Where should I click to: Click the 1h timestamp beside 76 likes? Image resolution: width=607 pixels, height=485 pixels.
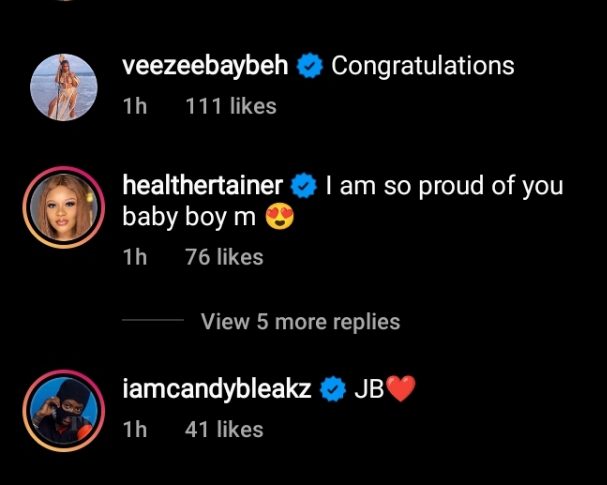pyautogui.click(x=133, y=257)
